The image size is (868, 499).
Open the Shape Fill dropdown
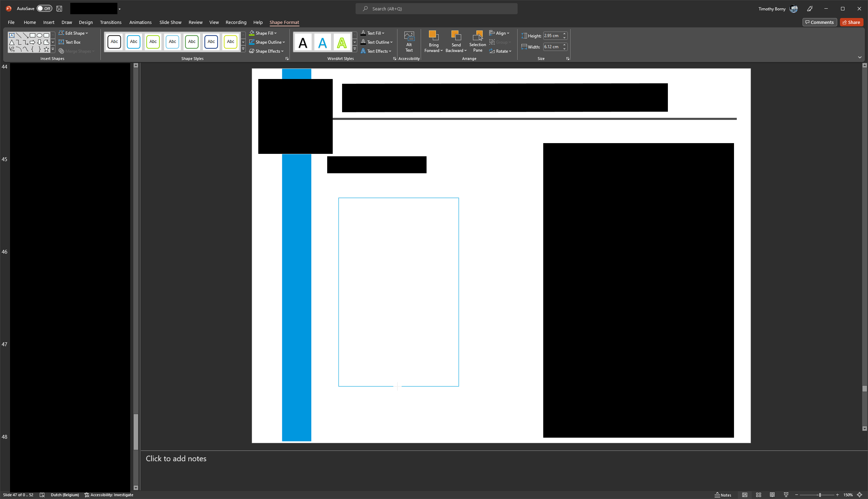tap(263, 33)
